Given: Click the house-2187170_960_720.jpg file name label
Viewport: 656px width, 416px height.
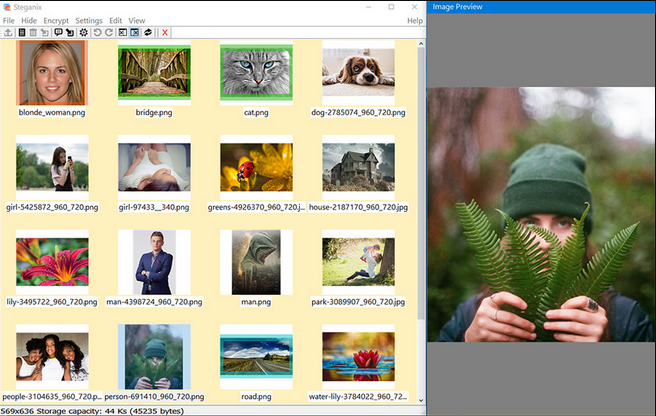Looking at the screenshot, I should (358, 207).
